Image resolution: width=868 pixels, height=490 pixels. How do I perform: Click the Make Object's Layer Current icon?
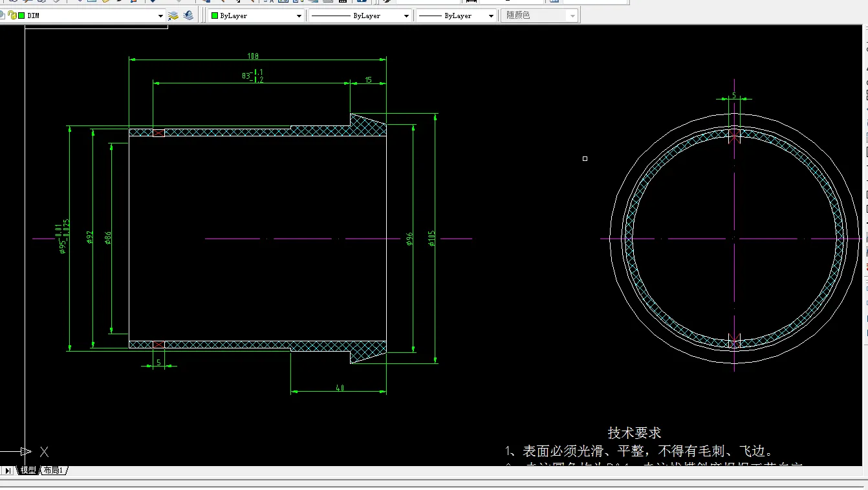(x=173, y=16)
